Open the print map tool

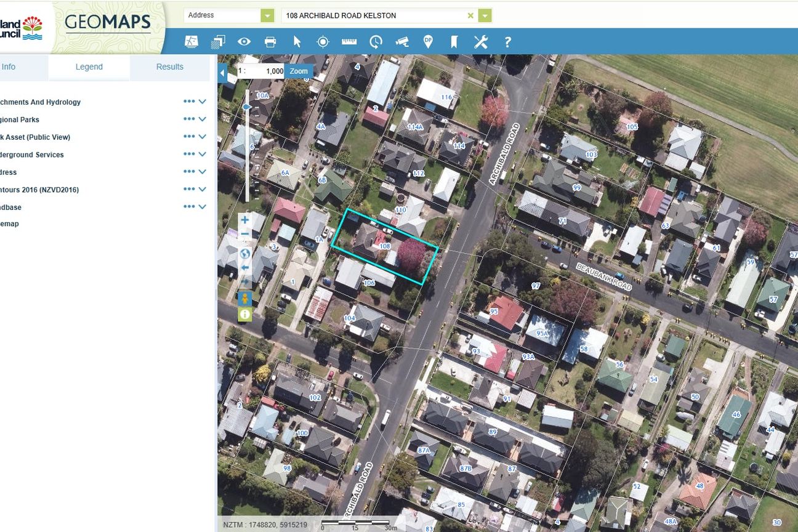(270, 41)
